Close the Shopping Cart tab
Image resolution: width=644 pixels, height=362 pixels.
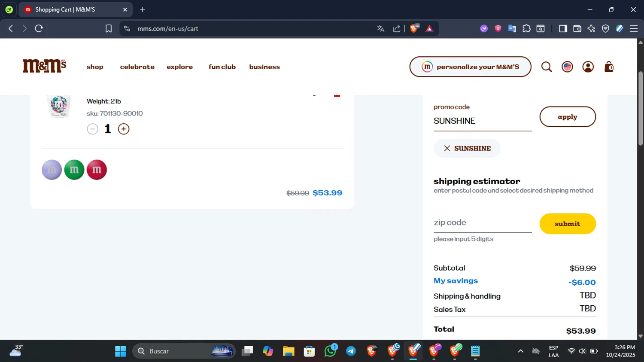(x=125, y=9)
